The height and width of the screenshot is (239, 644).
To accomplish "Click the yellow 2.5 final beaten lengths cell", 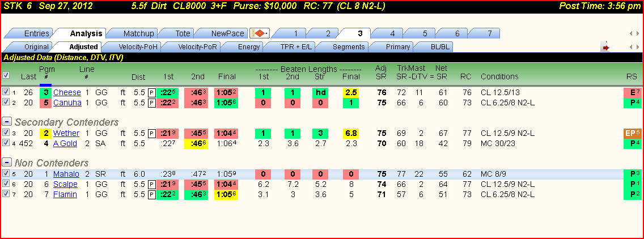I will (x=351, y=92).
